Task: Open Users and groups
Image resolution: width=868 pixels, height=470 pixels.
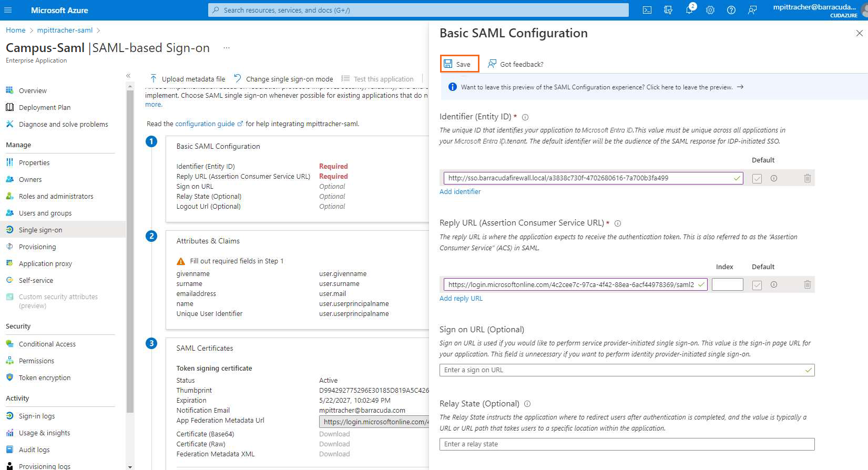Action: (45, 213)
